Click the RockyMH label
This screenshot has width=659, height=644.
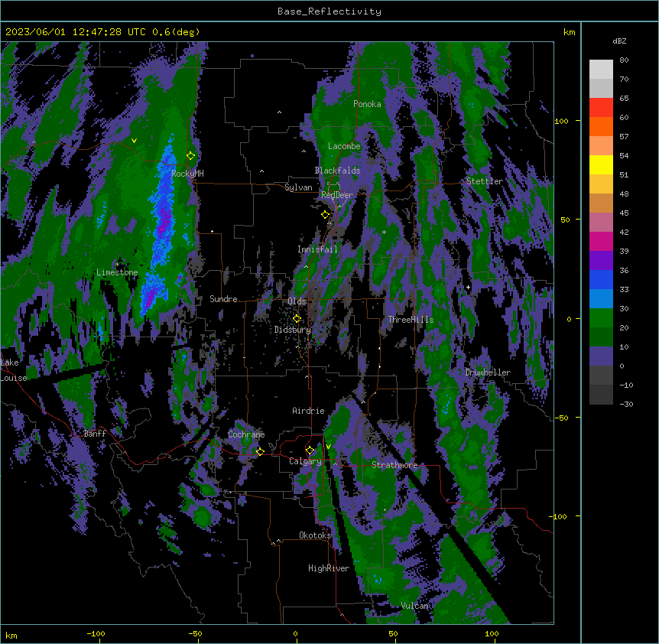click(x=187, y=174)
